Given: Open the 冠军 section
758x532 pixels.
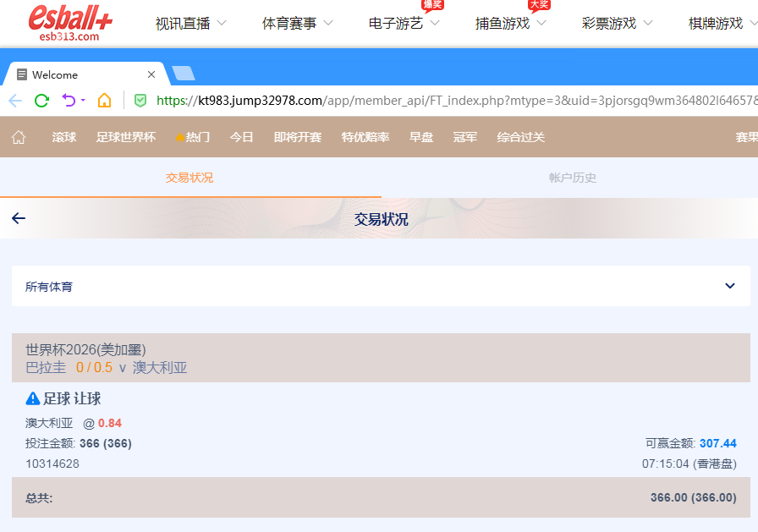Looking at the screenshot, I should (x=465, y=137).
